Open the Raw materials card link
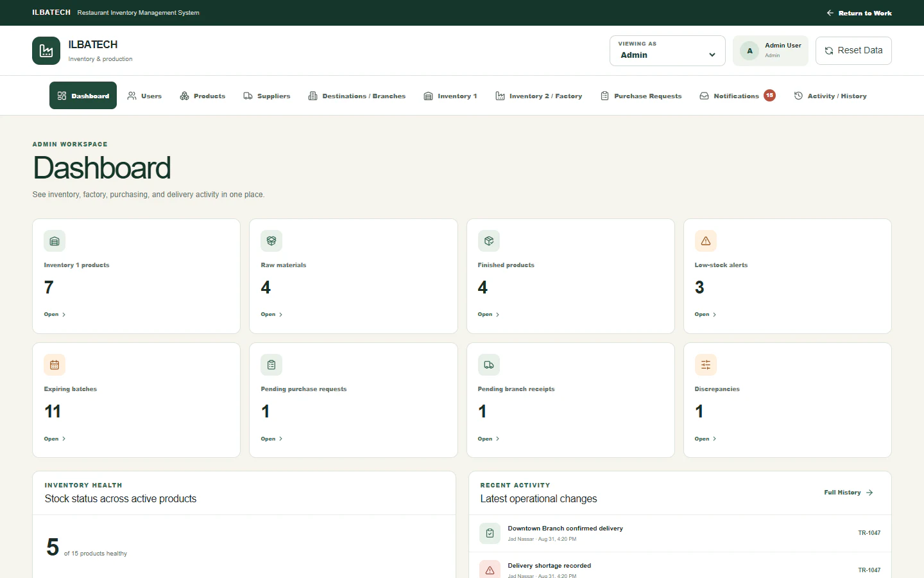Screen dimensions: 924x578 [271, 315]
